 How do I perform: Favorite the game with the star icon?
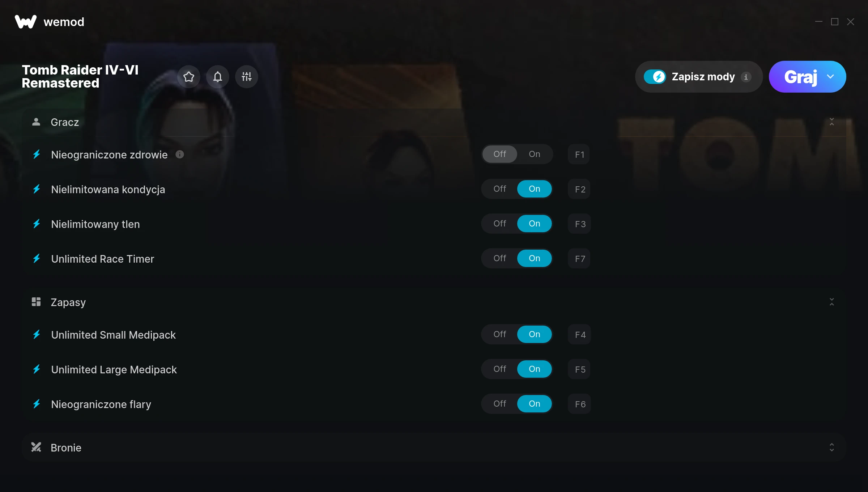click(189, 77)
